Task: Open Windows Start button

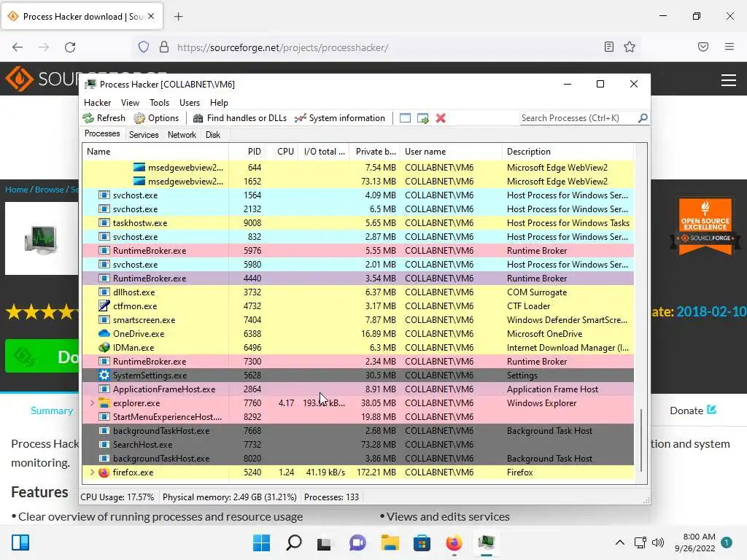Action: [262, 542]
